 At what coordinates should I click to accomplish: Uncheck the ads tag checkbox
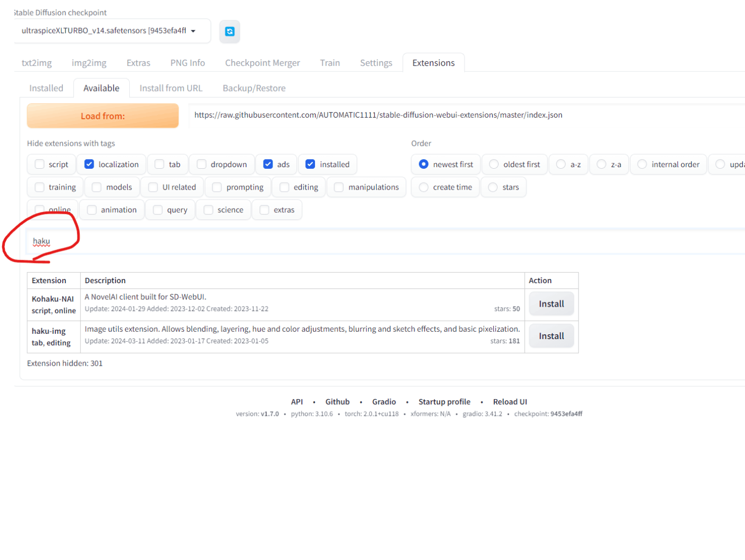coord(268,164)
